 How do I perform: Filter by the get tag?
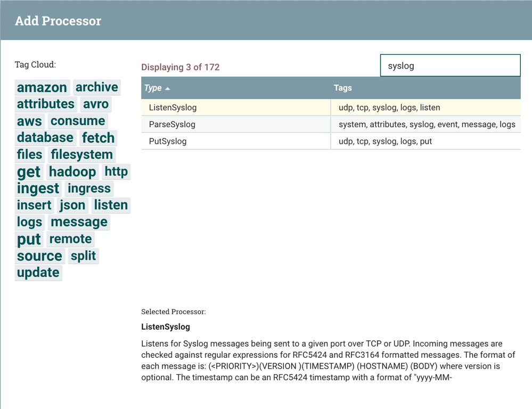[x=29, y=171]
